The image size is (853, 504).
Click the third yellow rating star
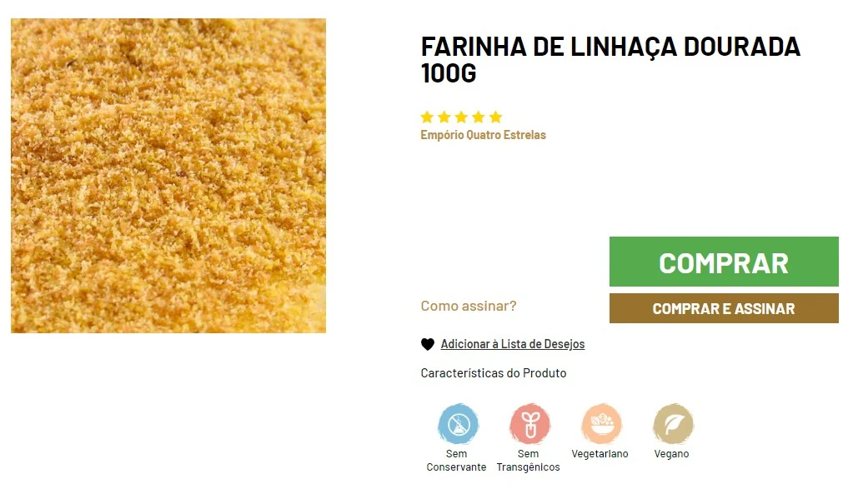tap(461, 117)
